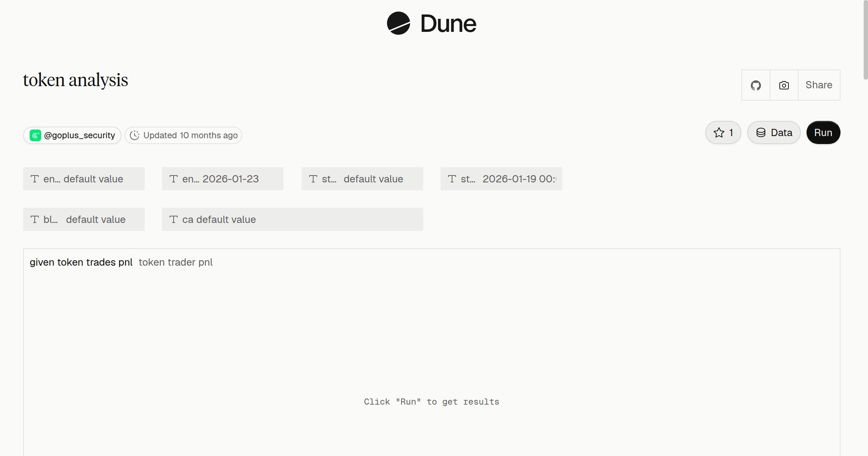Open the @goplus_security author profile

tap(72, 135)
